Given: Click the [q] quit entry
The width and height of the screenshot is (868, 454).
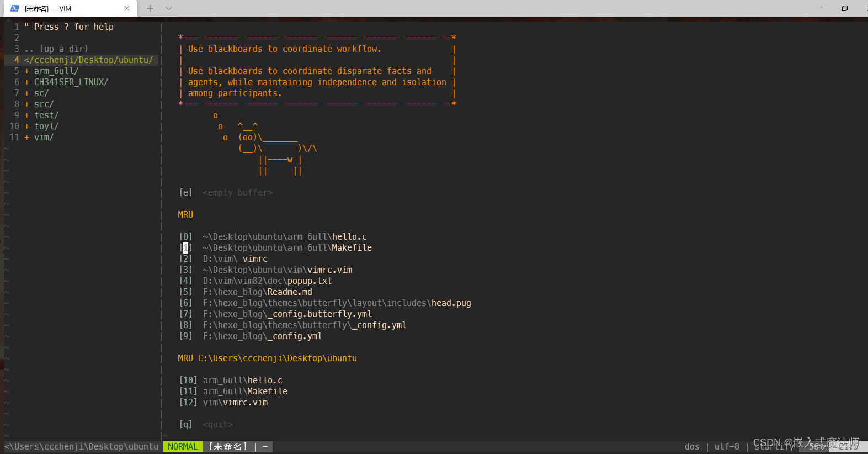Looking at the screenshot, I should [x=206, y=424].
